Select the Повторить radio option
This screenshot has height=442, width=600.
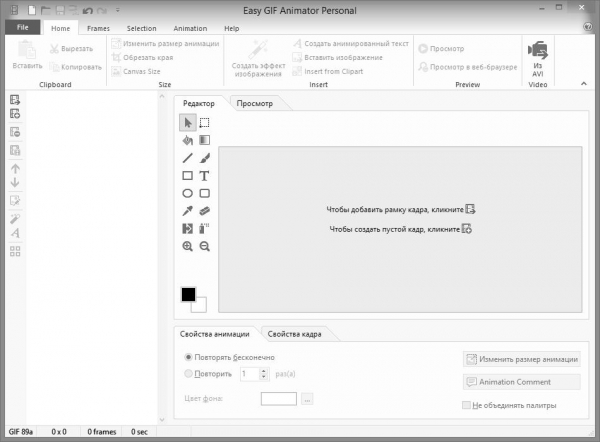click(188, 373)
